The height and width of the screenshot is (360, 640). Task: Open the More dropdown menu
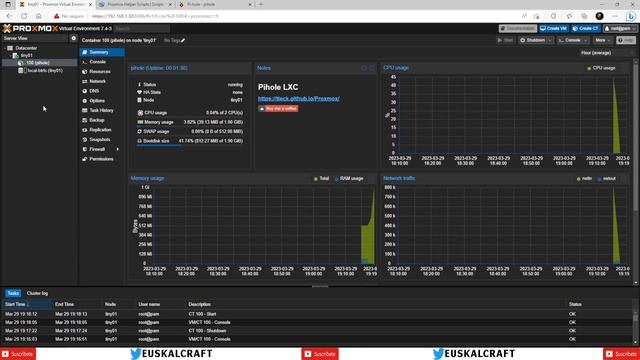pyautogui.click(x=602, y=40)
